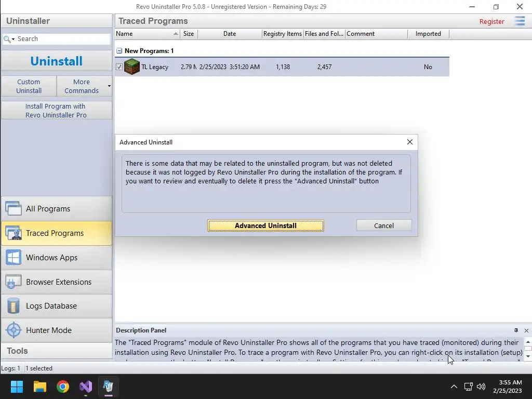This screenshot has height=399, width=532.
Task: Open Browser Extensions section
Action: point(56,282)
